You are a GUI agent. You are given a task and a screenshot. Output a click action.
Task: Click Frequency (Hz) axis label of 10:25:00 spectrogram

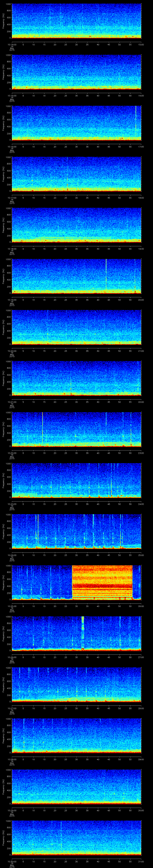coord(3,583)
